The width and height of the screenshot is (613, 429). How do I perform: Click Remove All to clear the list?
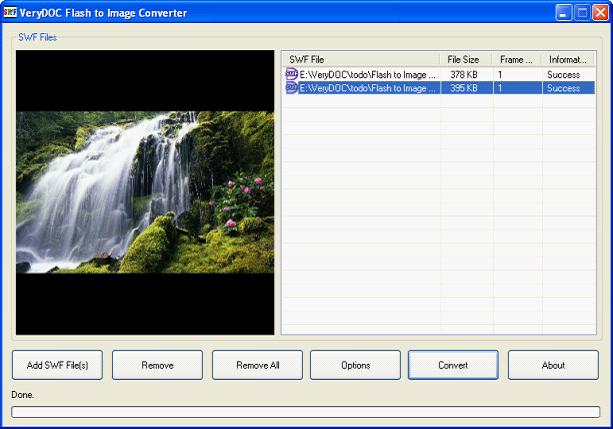(258, 365)
